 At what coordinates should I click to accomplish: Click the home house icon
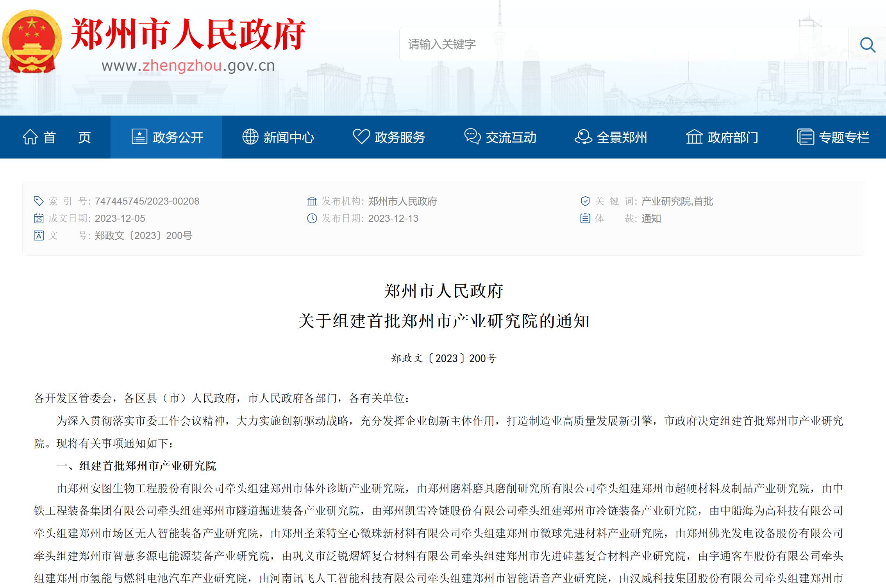[x=30, y=137]
